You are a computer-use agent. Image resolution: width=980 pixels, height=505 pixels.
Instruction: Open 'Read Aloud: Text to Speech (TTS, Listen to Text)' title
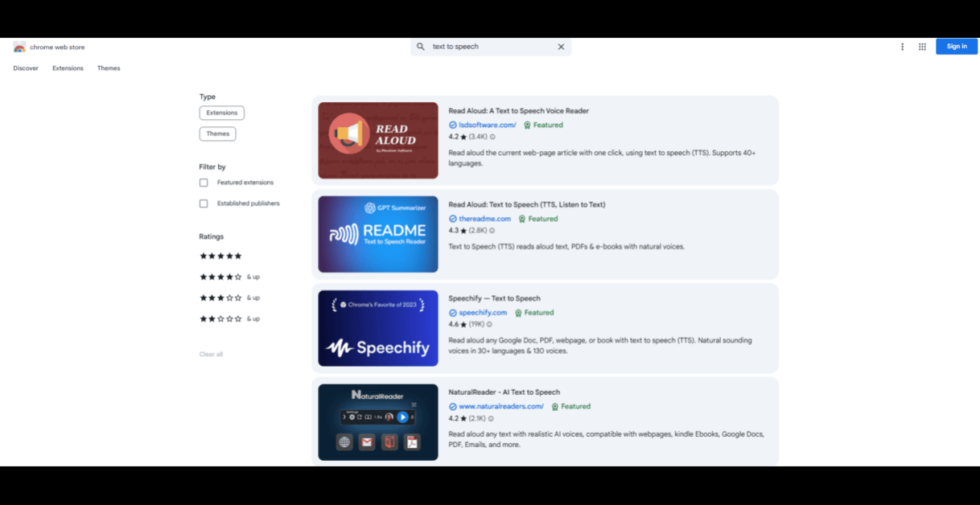pos(527,204)
